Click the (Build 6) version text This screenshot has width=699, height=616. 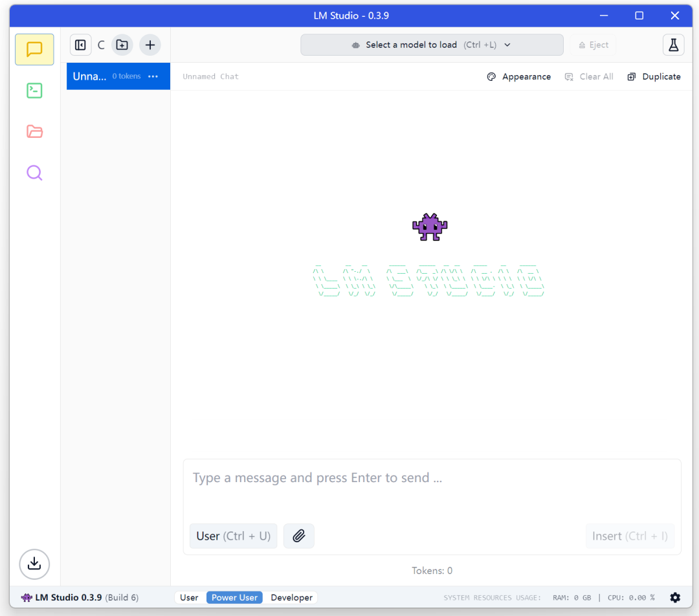pyautogui.click(x=122, y=597)
